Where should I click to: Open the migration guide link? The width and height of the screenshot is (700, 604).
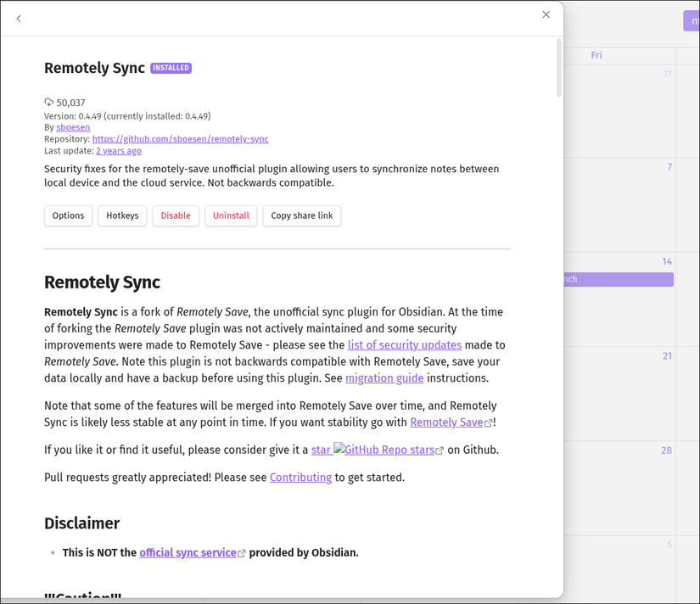(x=384, y=377)
